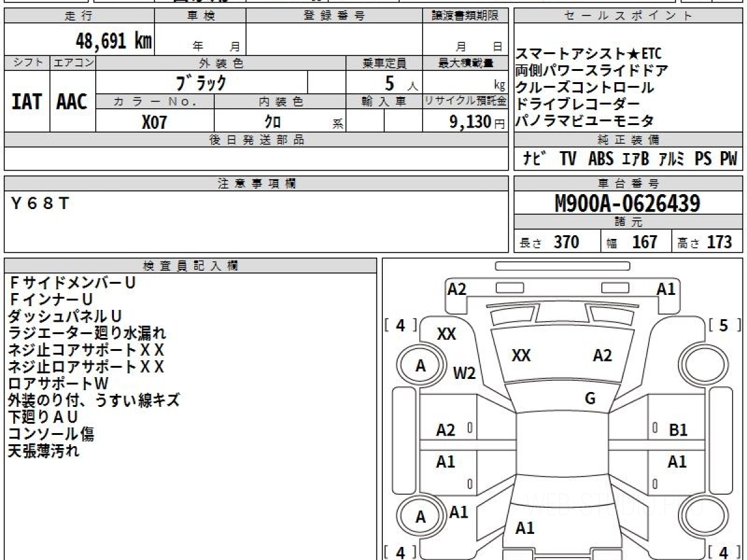
Task: Click the 純正装備 header
Action: 629,140
